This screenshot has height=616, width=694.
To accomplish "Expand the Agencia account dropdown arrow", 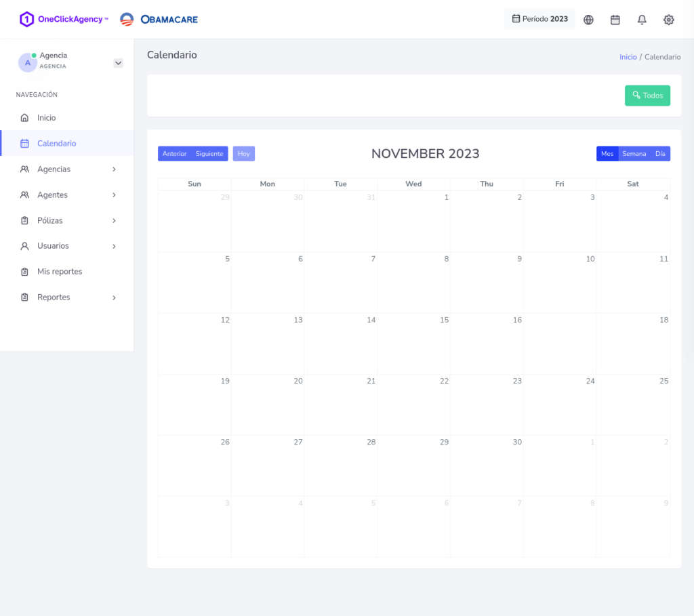I will pyautogui.click(x=118, y=63).
